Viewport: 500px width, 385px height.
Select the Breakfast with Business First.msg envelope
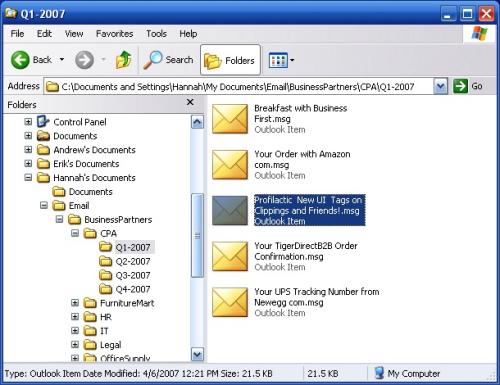tap(230, 119)
